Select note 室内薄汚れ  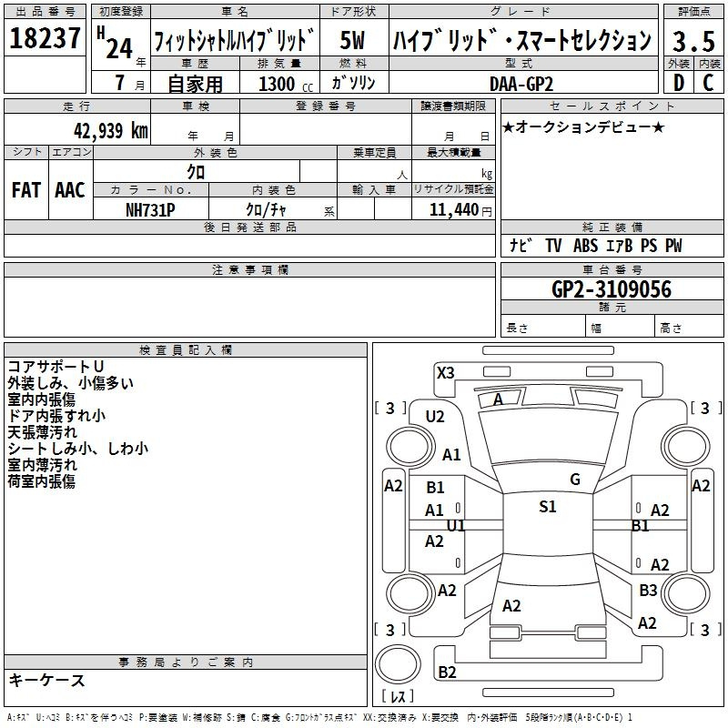coord(42,465)
